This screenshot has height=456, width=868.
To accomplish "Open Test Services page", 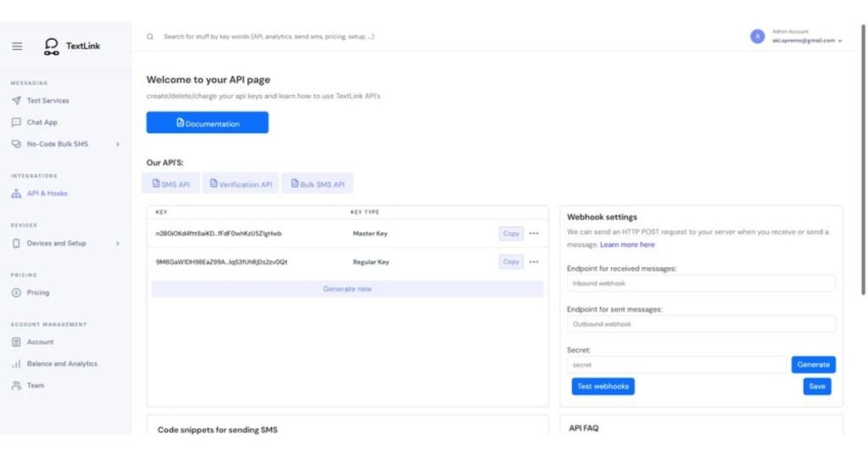I will click(x=48, y=100).
